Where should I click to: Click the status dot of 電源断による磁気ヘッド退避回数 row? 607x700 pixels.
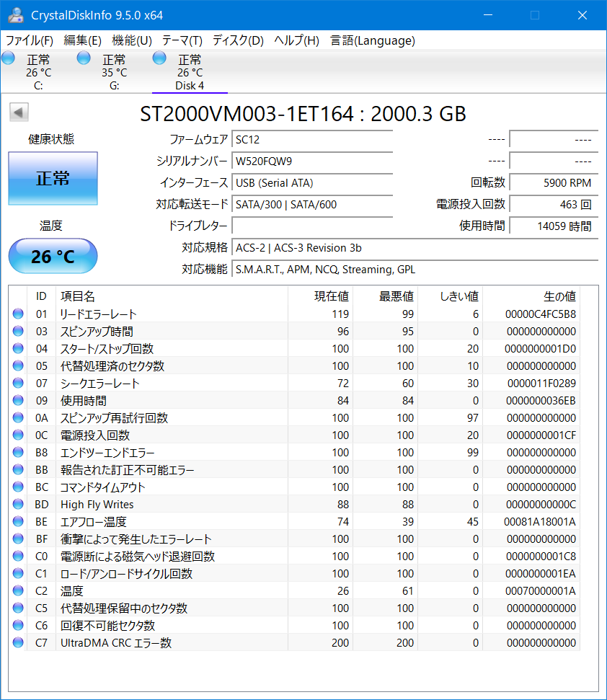[18, 556]
